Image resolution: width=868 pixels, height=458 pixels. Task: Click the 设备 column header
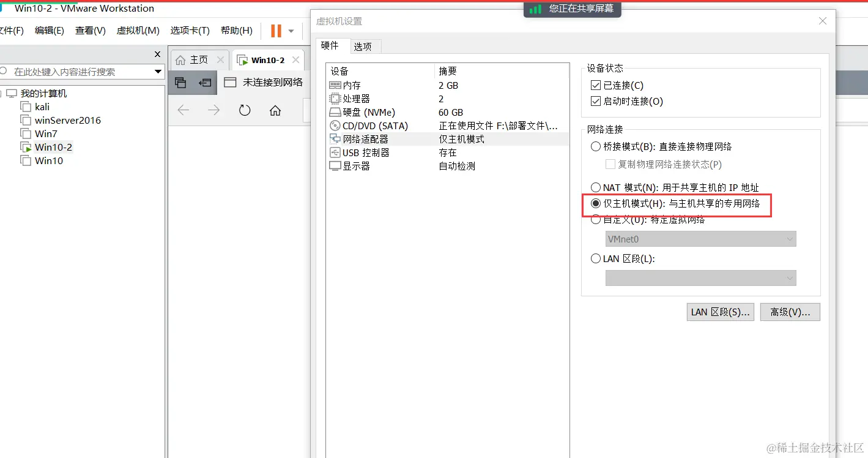pos(380,72)
